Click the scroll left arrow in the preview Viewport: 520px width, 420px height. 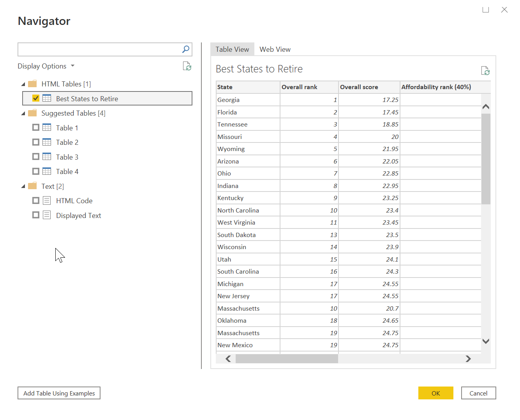228,358
